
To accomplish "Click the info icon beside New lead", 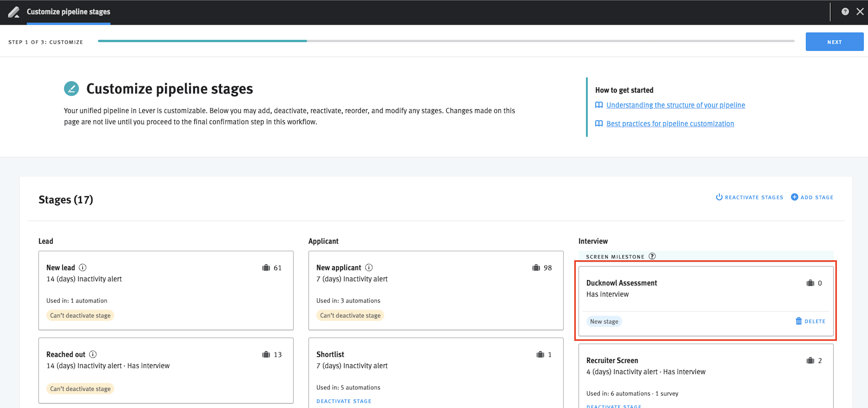I will tap(83, 267).
